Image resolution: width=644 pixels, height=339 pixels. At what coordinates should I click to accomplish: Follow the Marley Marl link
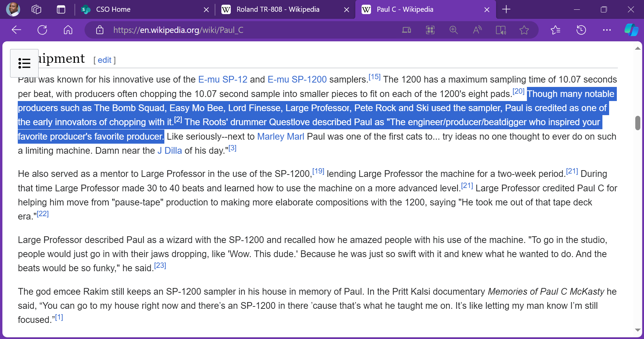click(281, 137)
